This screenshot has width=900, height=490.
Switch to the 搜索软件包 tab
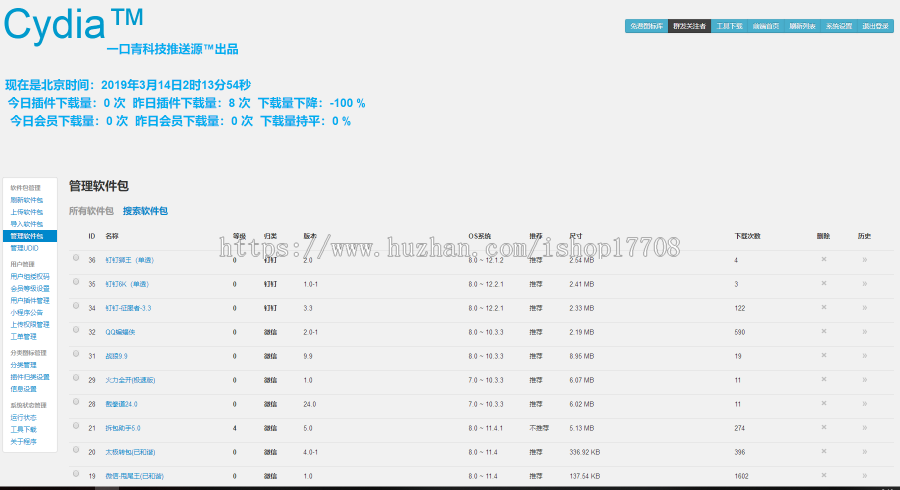(145, 211)
